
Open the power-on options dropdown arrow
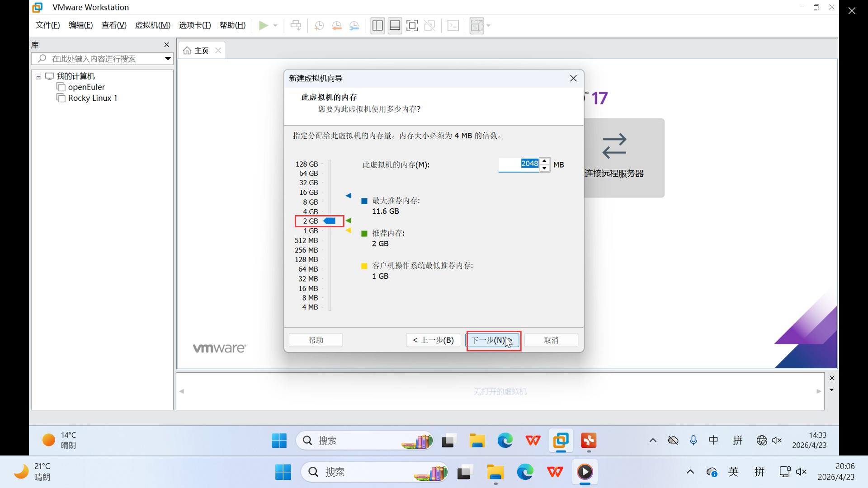(x=275, y=26)
